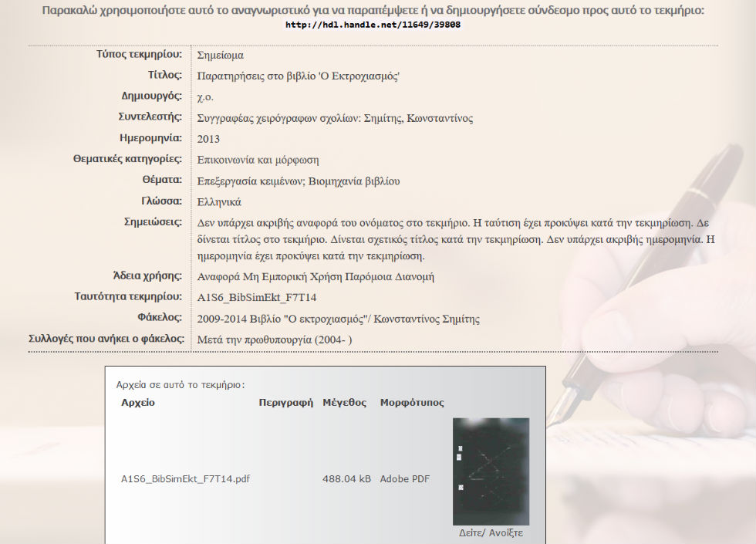Click the 'Σημειώσεις:' field label
The height and width of the screenshot is (544, 756).
pos(153,222)
